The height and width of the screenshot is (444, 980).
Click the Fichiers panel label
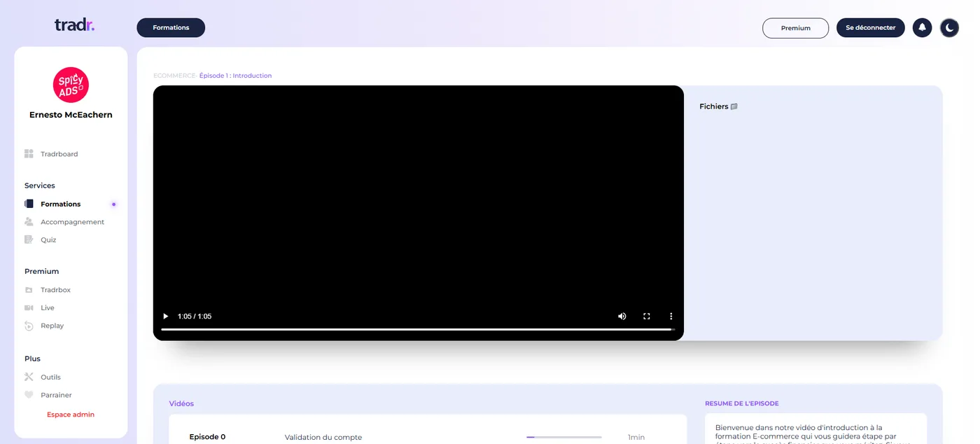click(x=714, y=106)
